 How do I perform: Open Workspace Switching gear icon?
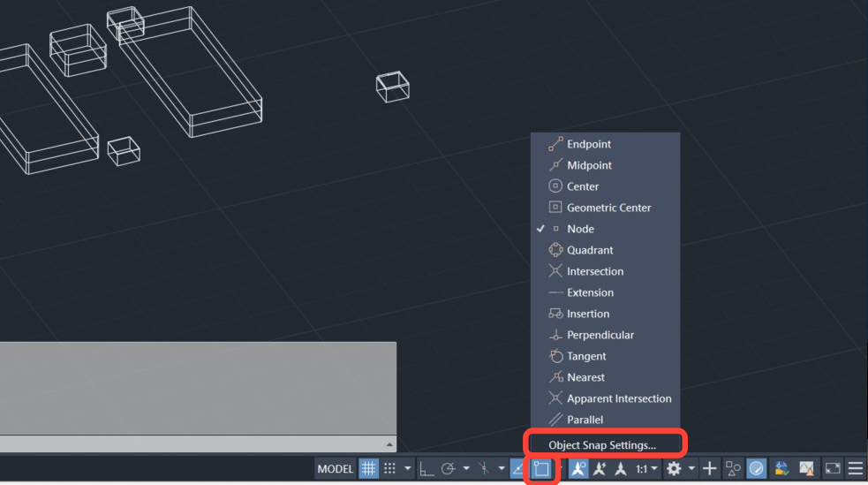coord(674,469)
